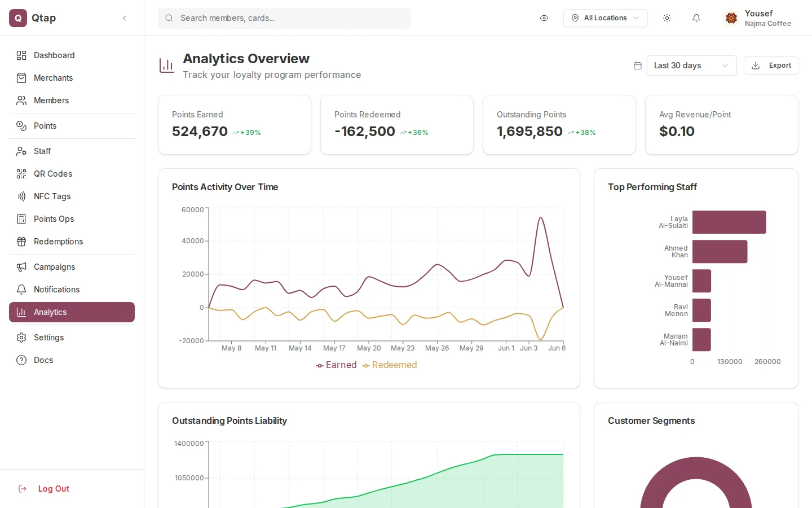Click the 'Track your loyalty program performance' subtitle

point(272,75)
